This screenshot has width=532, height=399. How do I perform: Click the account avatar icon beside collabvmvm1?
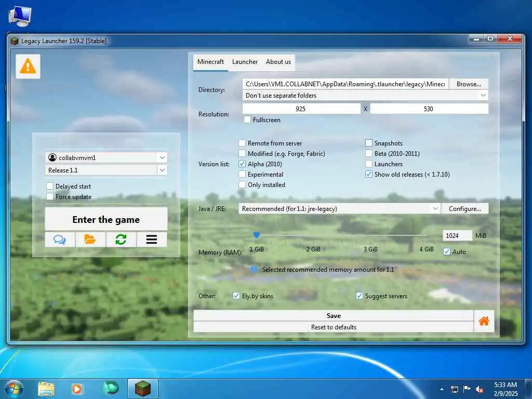click(x=52, y=157)
